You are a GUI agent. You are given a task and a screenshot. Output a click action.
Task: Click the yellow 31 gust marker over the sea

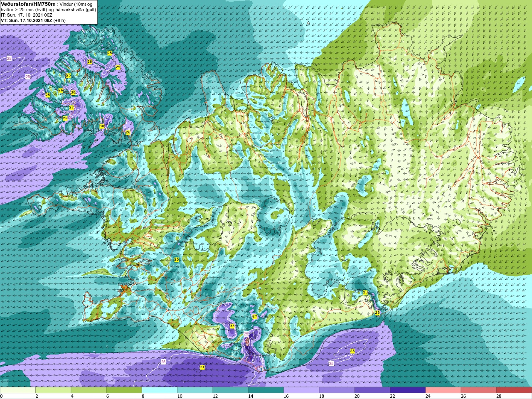click(202, 367)
